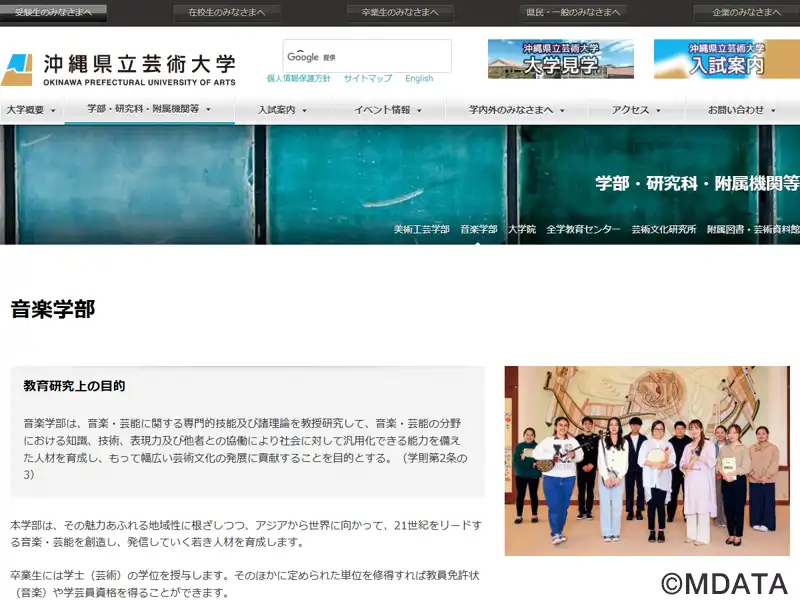Click the 音楽学部 page heading

(x=53, y=309)
